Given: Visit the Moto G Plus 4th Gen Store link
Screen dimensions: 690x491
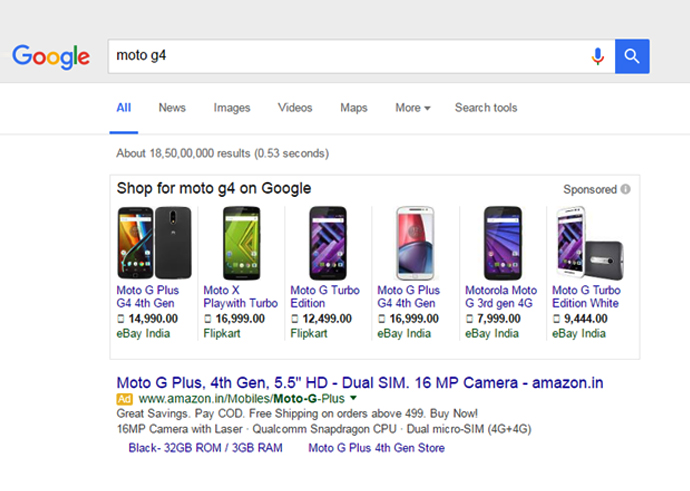Looking at the screenshot, I should (x=376, y=448).
